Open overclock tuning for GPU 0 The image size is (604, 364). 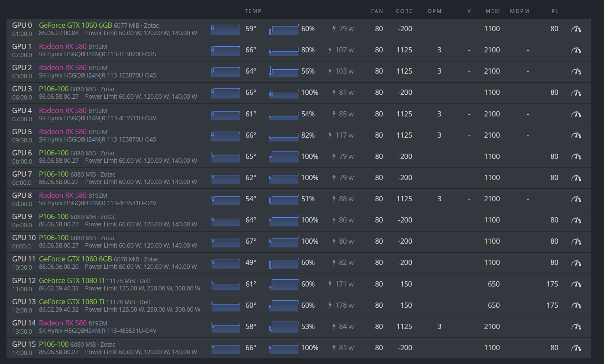coord(576,29)
